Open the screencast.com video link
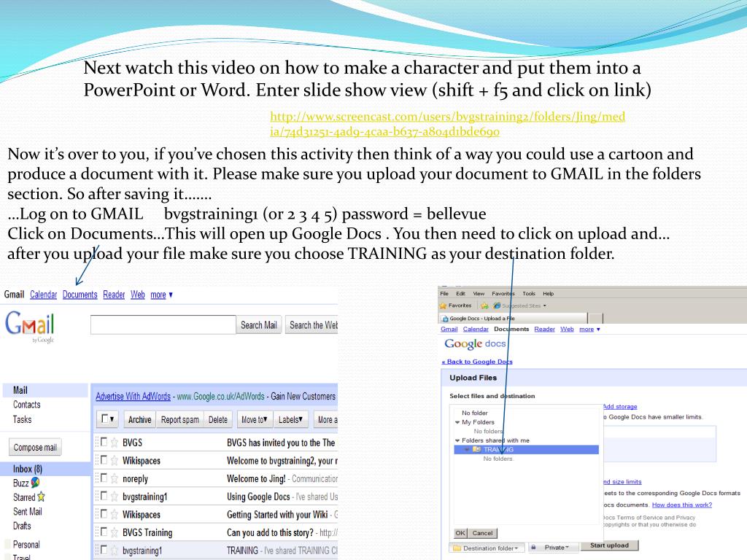The height and width of the screenshot is (560, 747). click(x=447, y=124)
